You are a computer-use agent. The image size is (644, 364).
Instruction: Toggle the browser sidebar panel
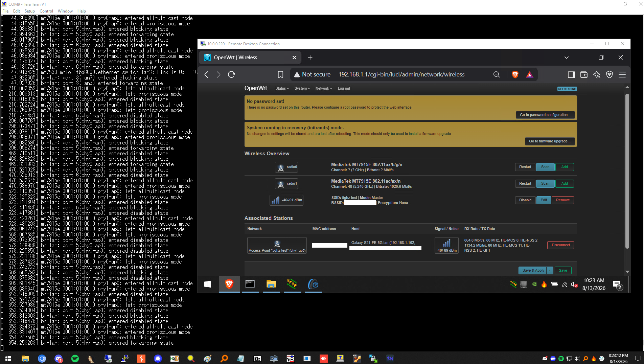tap(571, 74)
